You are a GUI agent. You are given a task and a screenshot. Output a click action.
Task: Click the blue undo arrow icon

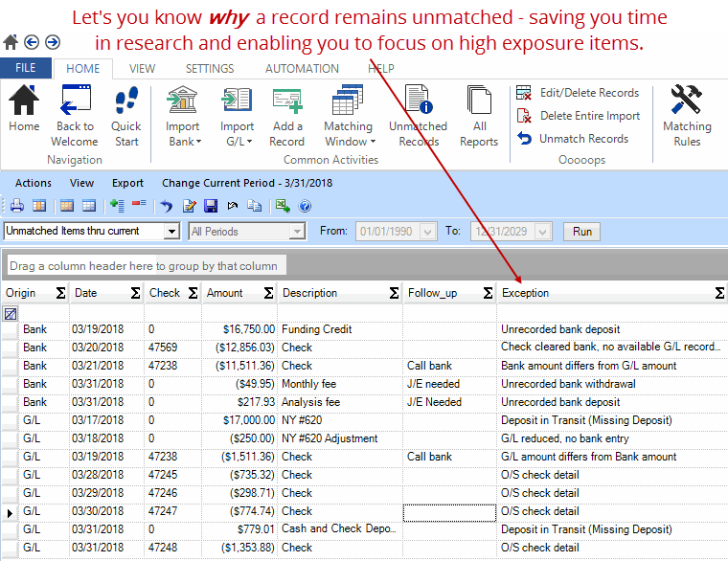point(167,206)
